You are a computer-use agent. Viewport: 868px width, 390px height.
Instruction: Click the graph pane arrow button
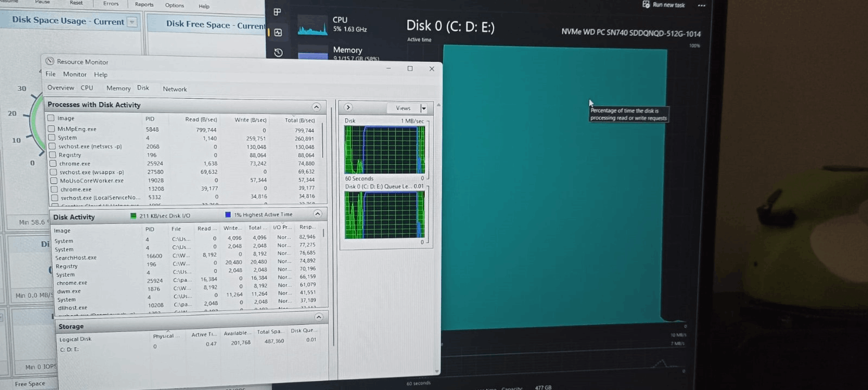coord(348,107)
